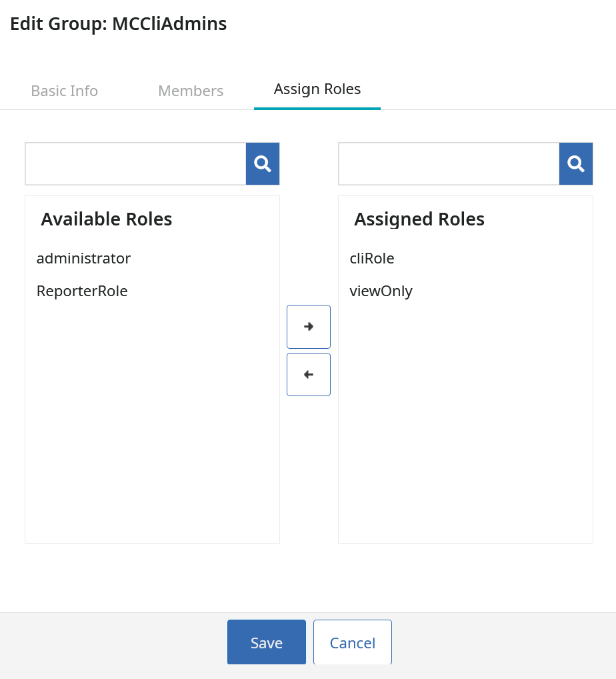Click the Available Roles heading

(x=107, y=219)
